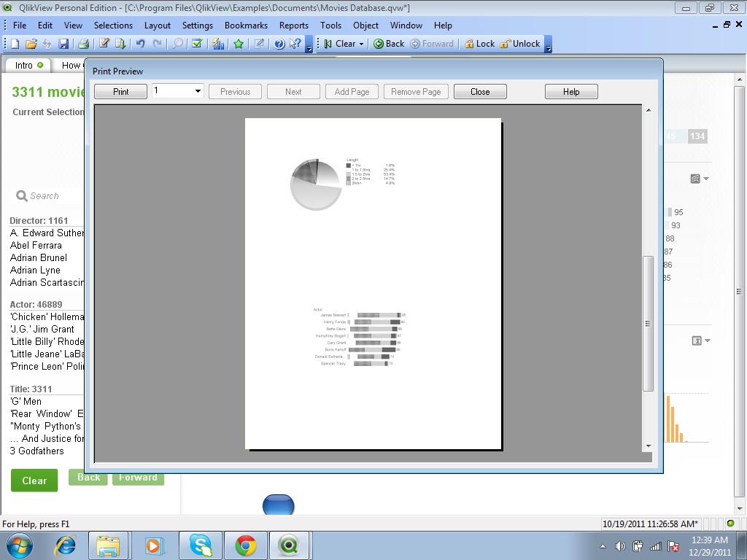Click the green star bookmark icon

pyautogui.click(x=239, y=44)
